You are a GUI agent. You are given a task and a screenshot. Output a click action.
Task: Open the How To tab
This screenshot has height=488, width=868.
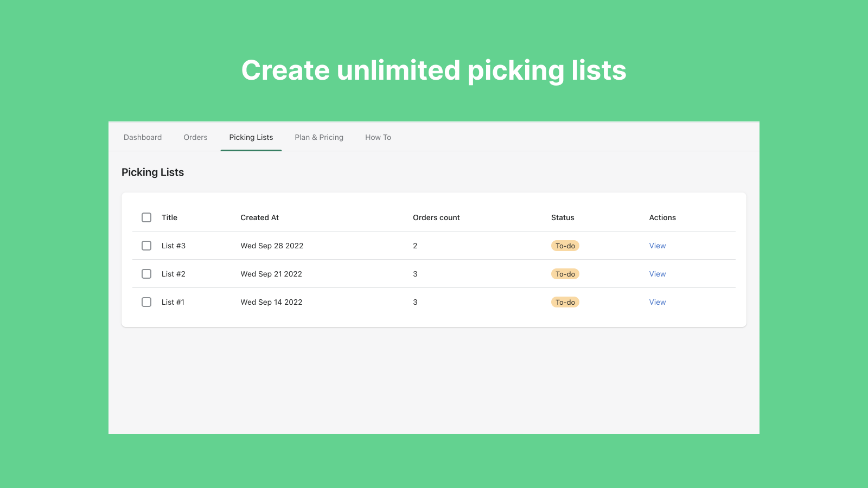click(x=378, y=137)
